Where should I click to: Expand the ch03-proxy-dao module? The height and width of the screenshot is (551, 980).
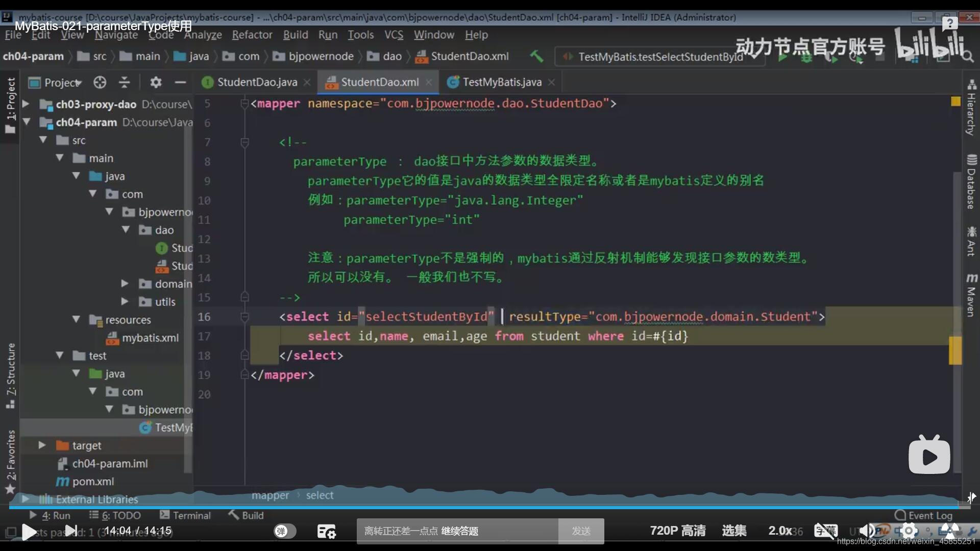click(26, 104)
